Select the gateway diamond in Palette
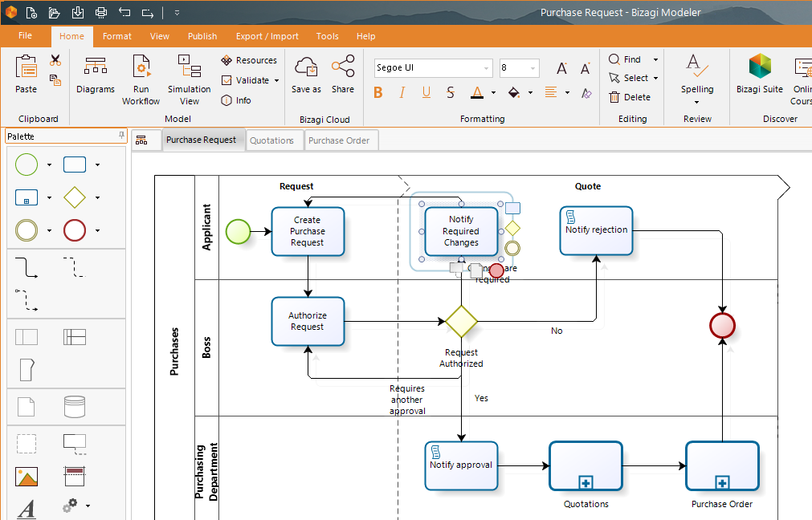The height and width of the screenshot is (520, 812). (x=75, y=197)
